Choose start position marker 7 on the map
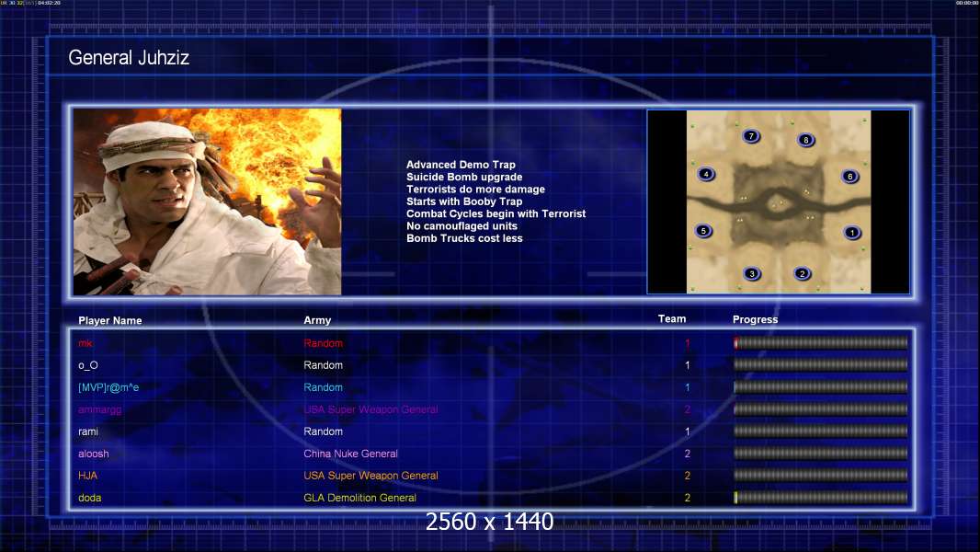The width and height of the screenshot is (980, 552). 751,135
